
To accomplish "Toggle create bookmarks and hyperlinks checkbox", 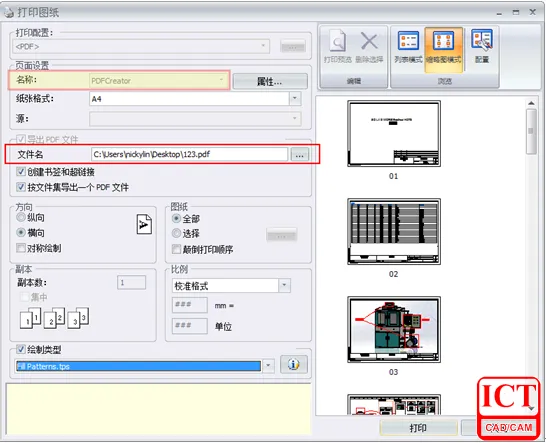I will click(21, 172).
